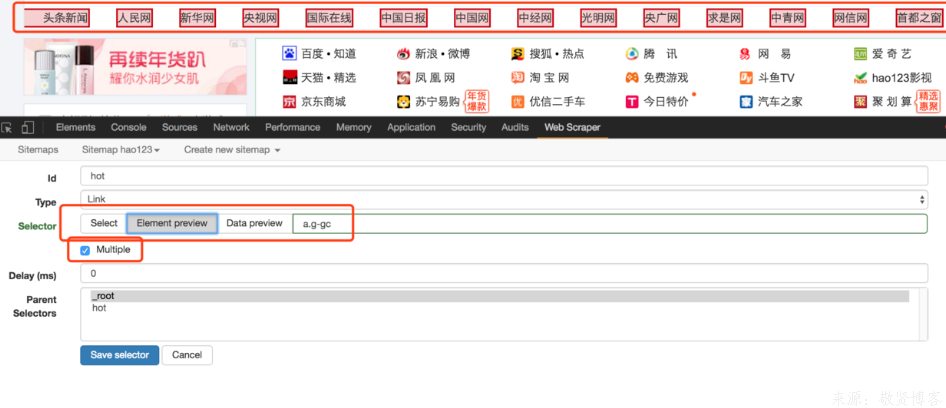Switch to the Sources tab

pos(179,127)
